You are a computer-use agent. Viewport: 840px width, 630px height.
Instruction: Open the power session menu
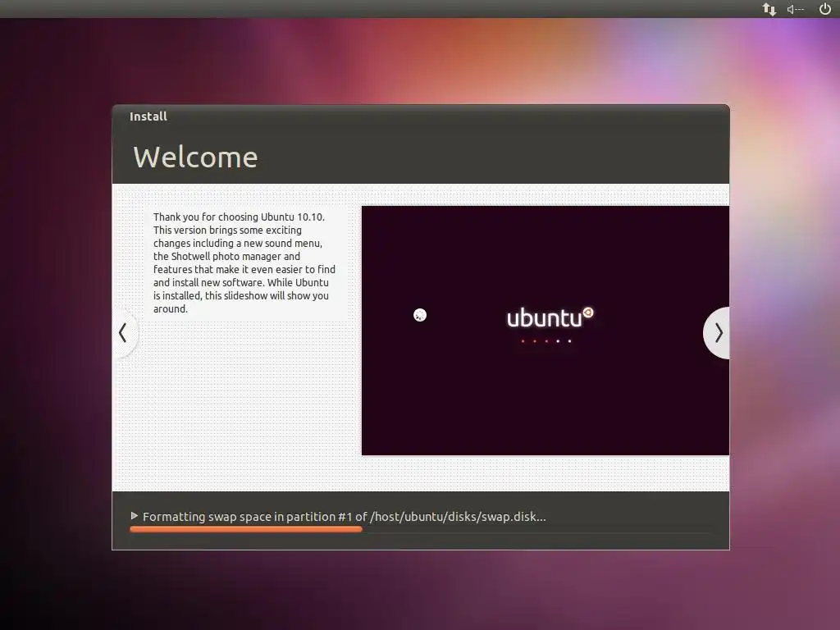825,8
